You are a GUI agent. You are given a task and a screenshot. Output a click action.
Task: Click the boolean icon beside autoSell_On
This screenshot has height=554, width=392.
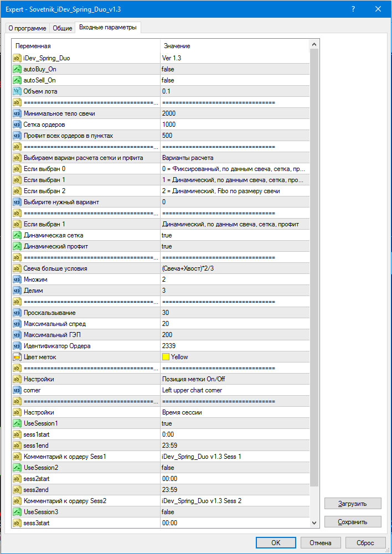click(17, 80)
